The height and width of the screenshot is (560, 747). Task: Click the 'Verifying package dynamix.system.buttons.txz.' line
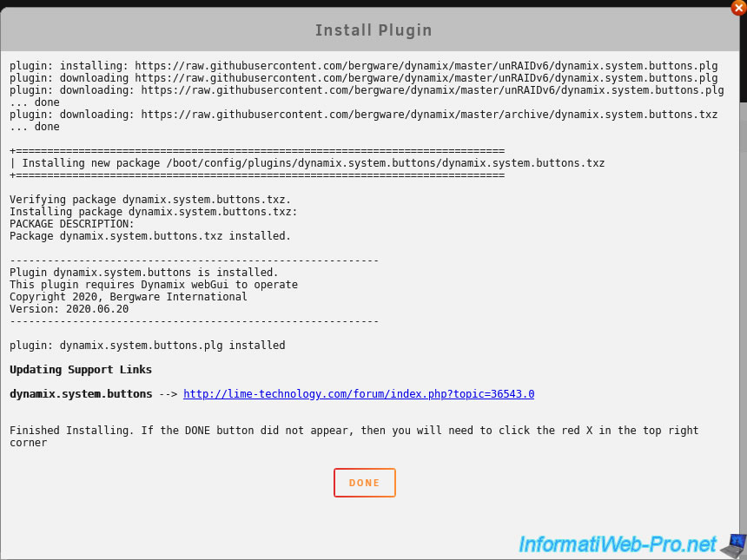click(150, 200)
